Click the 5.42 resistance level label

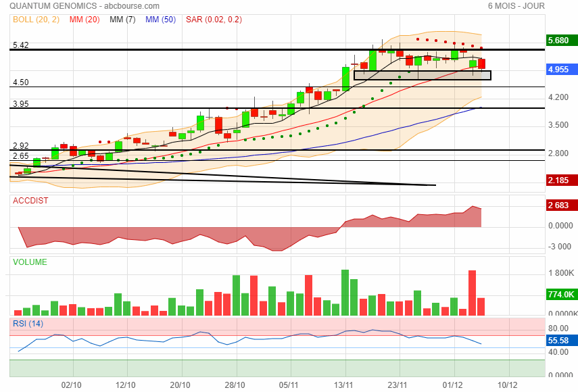tap(21, 45)
